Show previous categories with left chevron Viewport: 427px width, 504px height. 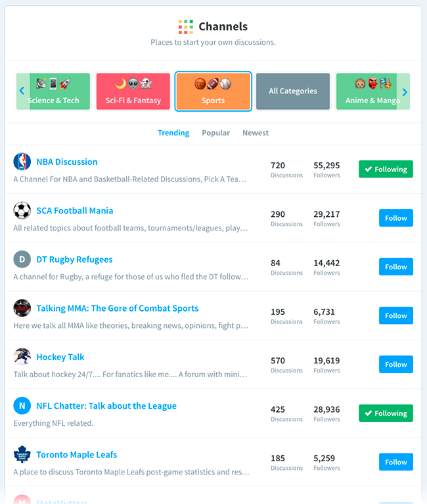[22, 91]
